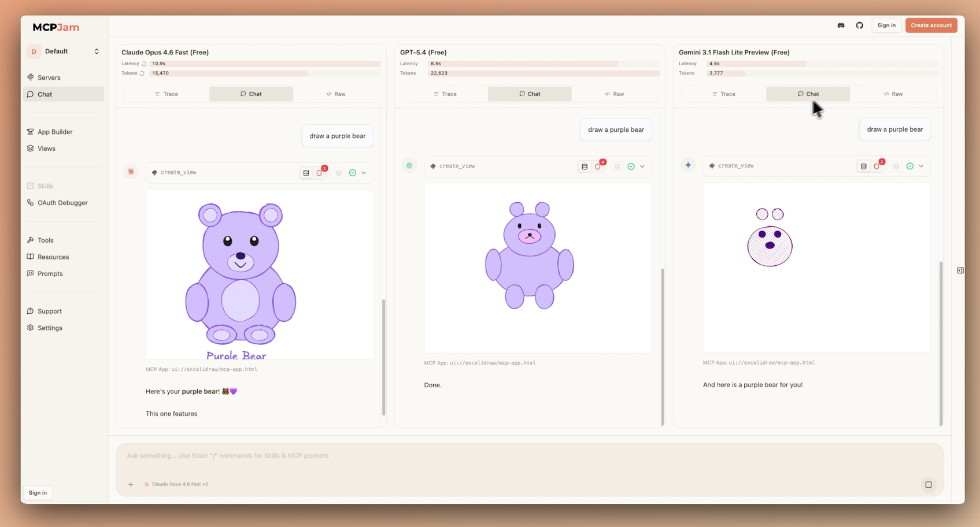Click the plus attachment icon in chat box
Screen dimensions: 980x527
point(131,484)
